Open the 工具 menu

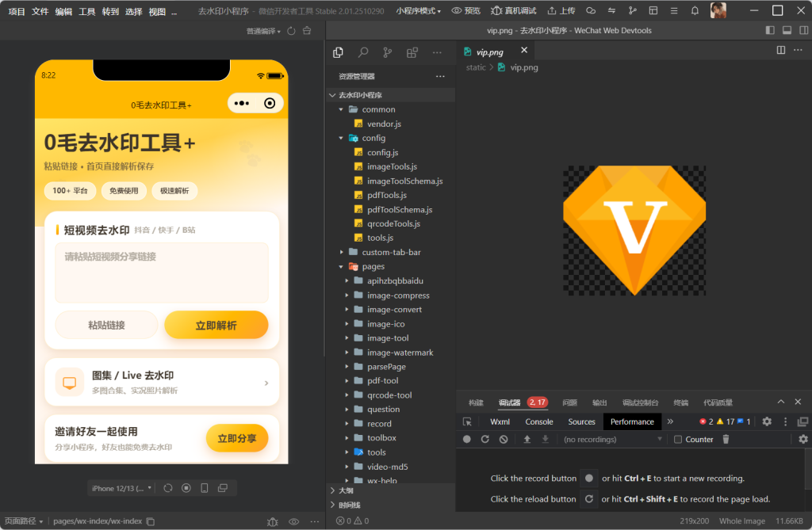(x=87, y=11)
